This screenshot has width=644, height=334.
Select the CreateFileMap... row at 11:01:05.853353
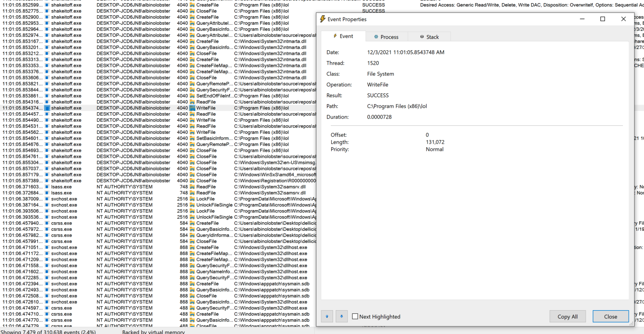[x=158, y=66]
